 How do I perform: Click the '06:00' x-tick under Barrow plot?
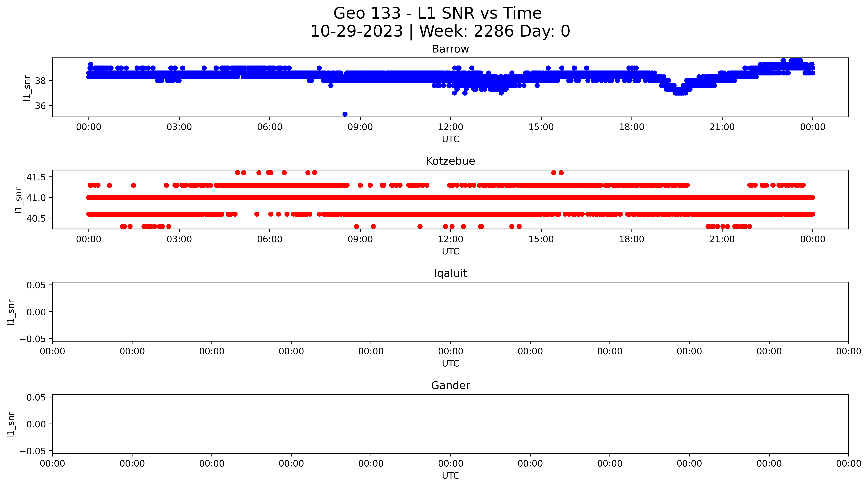click(x=270, y=127)
